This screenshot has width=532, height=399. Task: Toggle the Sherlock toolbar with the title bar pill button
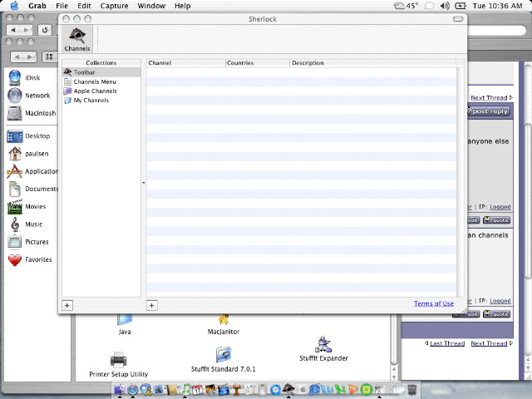pos(458,19)
